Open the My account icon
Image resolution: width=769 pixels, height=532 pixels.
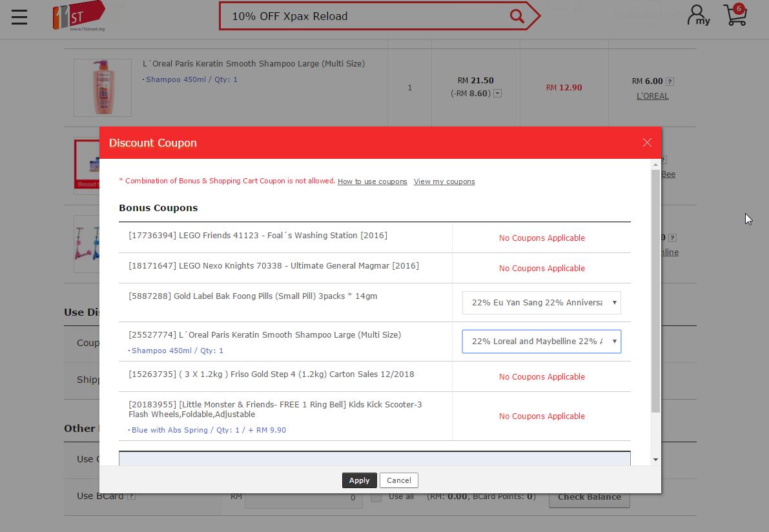[699, 15]
